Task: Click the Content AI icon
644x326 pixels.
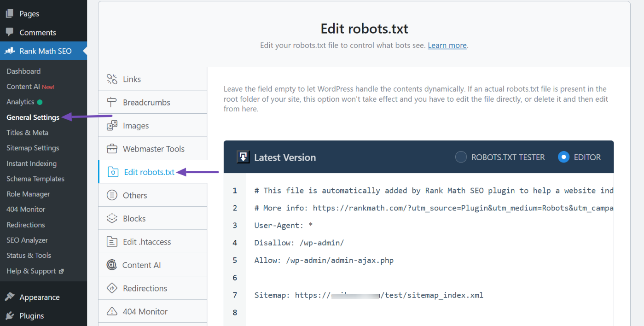Action: (111, 265)
